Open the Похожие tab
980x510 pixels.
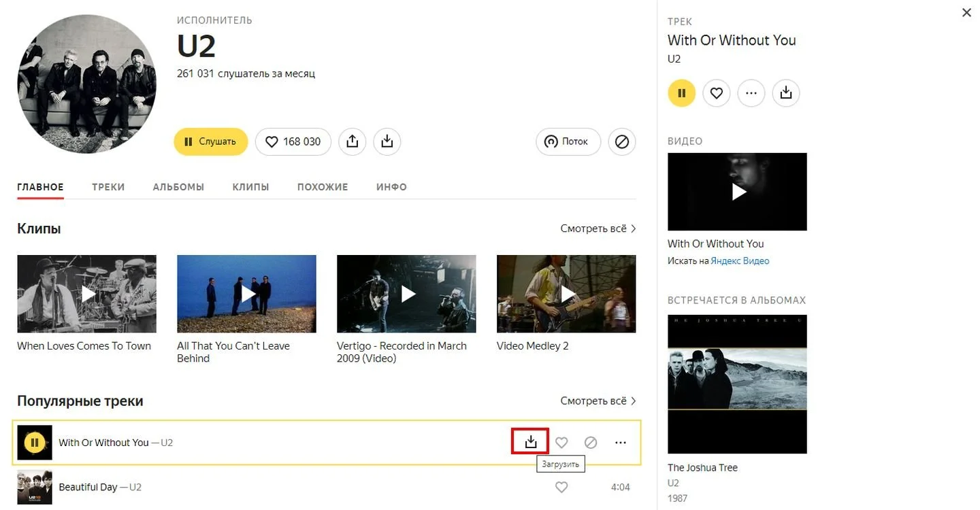tap(323, 187)
